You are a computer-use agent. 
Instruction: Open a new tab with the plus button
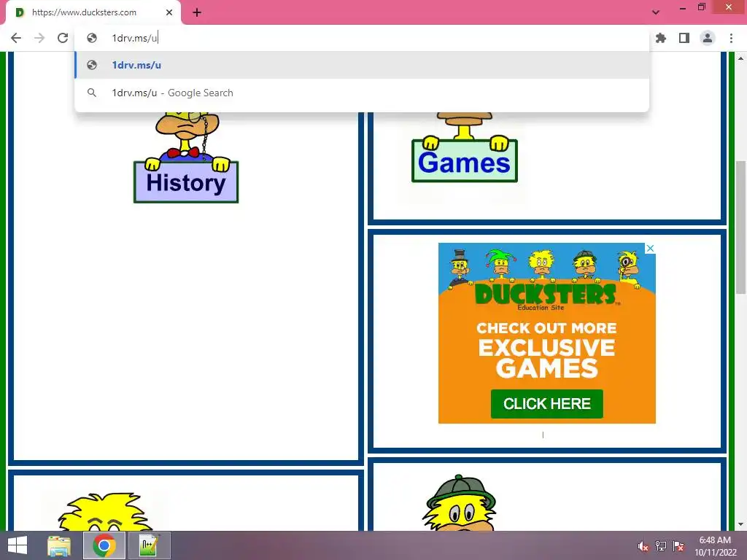pos(197,12)
